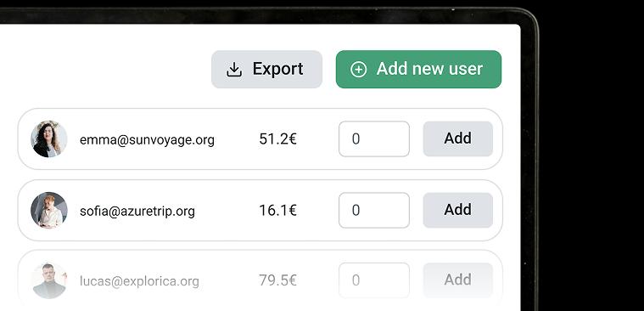The height and width of the screenshot is (311, 644).
Task: Open emma's profile avatar
Action: (x=49, y=139)
